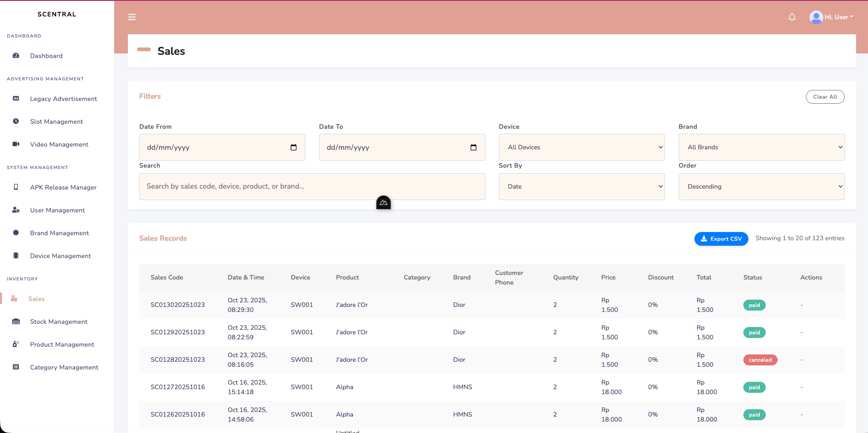Navigate to APK Release Manager

[x=63, y=187]
